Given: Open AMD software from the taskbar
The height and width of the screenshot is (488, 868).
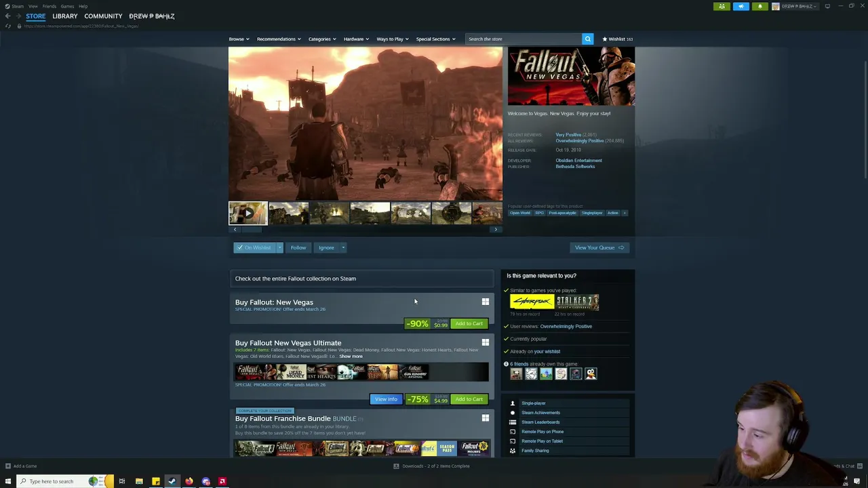Looking at the screenshot, I should (x=222, y=481).
